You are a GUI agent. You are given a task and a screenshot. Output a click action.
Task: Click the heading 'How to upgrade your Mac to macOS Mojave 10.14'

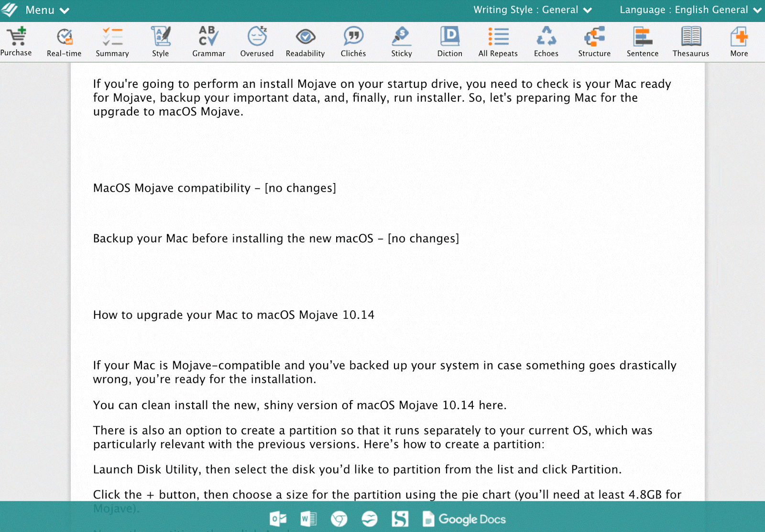tap(234, 315)
